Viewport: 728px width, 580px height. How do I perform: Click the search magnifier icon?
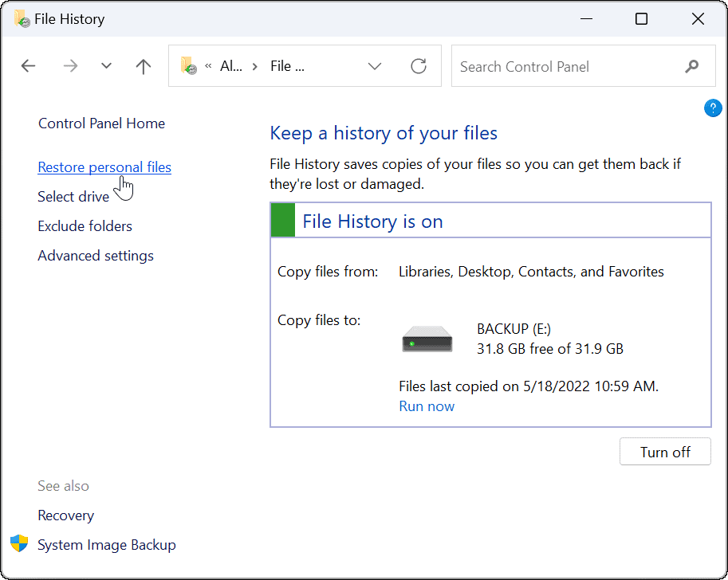(x=692, y=66)
